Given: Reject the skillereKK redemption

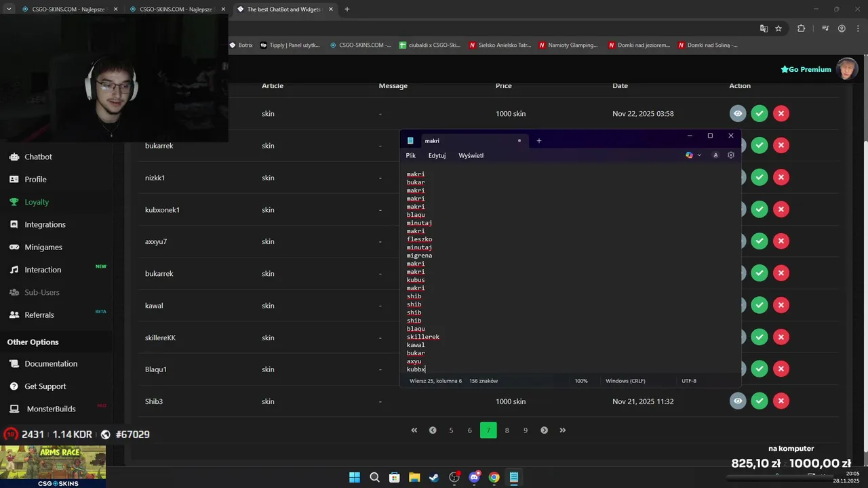Looking at the screenshot, I should [x=781, y=338].
